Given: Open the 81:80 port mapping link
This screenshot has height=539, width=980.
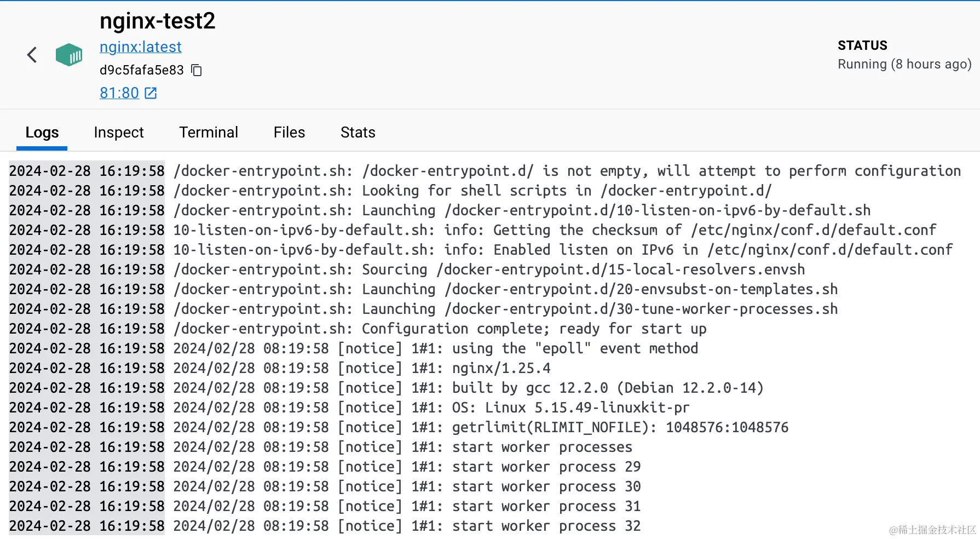Looking at the screenshot, I should (x=119, y=93).
